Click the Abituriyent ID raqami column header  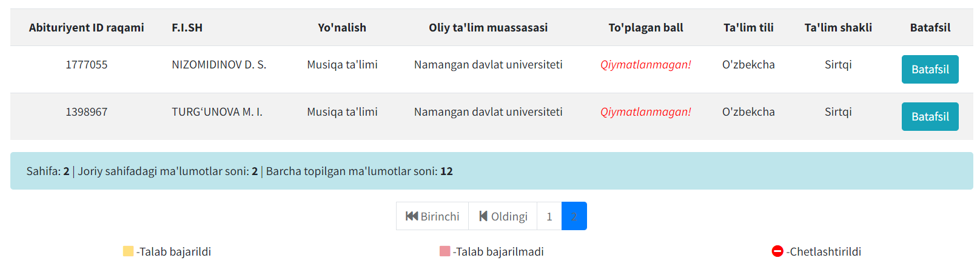pos(87,28)
